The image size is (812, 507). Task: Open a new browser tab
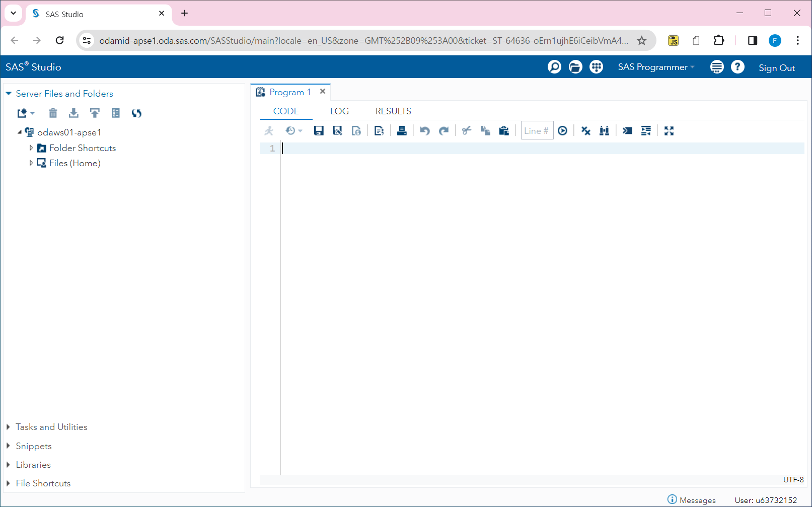185,13
